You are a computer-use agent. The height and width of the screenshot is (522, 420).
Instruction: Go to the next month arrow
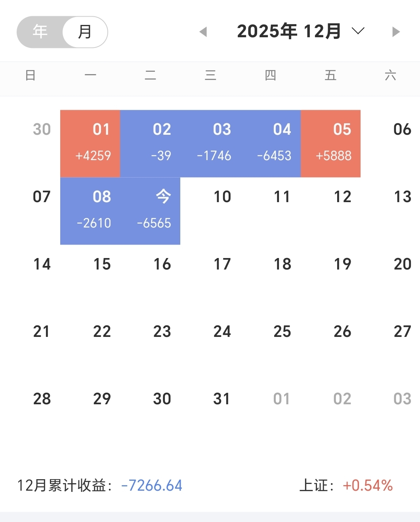(x=395, y=32)
